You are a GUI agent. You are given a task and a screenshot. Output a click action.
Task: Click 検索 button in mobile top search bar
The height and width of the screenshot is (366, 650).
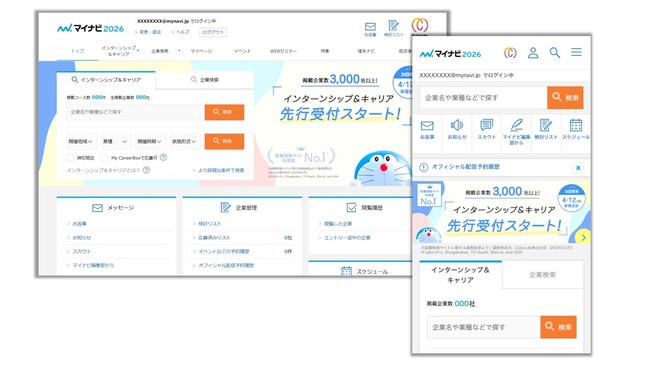tap(565, 98)
